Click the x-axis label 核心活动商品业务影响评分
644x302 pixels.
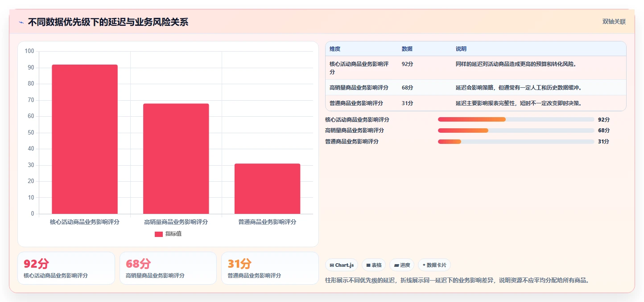pos(85,222)
